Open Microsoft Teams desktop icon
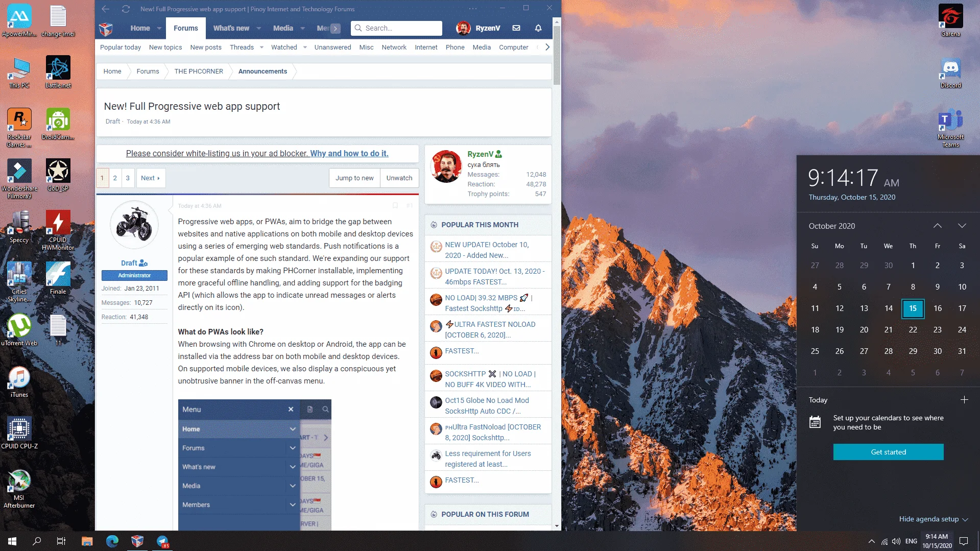Image resolution: width=980 pixels, height=551 pixels. pos(950,127)
